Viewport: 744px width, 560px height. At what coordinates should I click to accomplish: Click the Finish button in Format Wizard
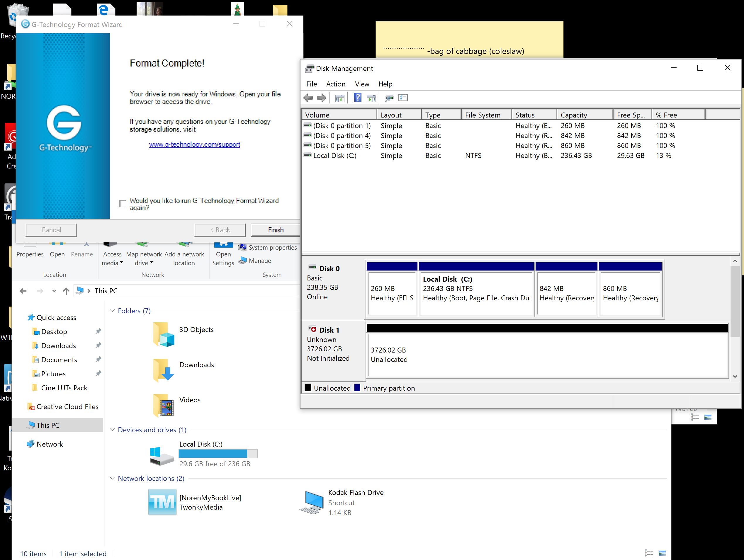(276, 230)
